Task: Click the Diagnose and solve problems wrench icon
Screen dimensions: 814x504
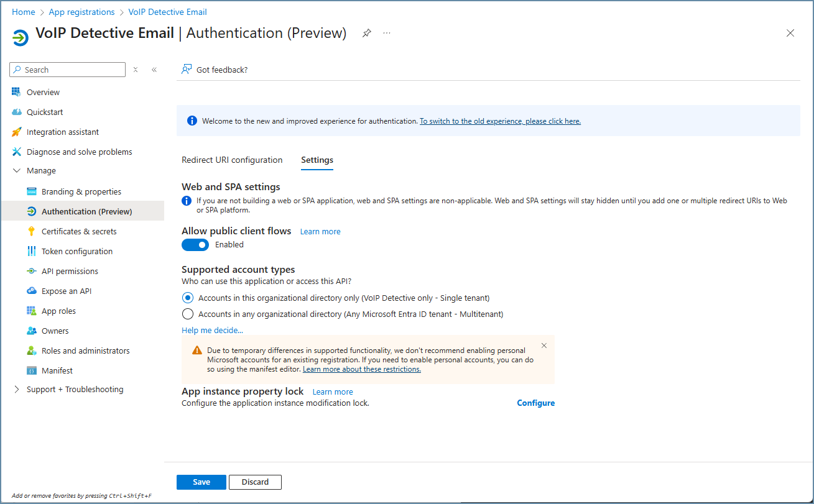Action: tap(16, 152)
